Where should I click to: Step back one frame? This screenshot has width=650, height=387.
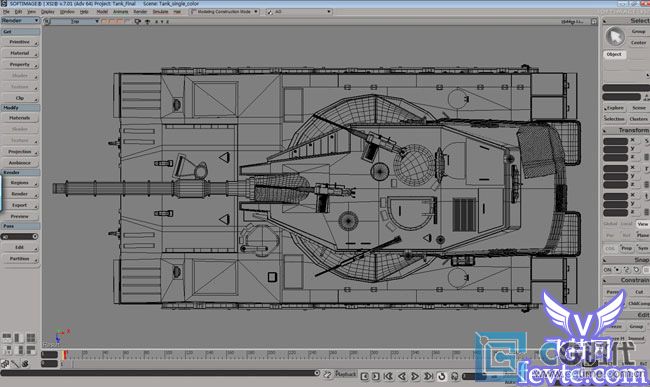pyautogui.click(x=364, y=376)
